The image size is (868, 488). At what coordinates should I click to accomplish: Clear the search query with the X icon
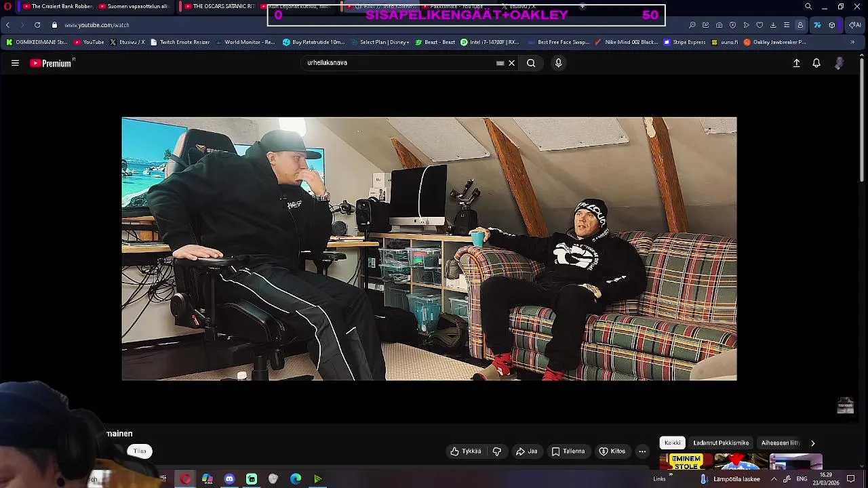click(x=512, y=63)
